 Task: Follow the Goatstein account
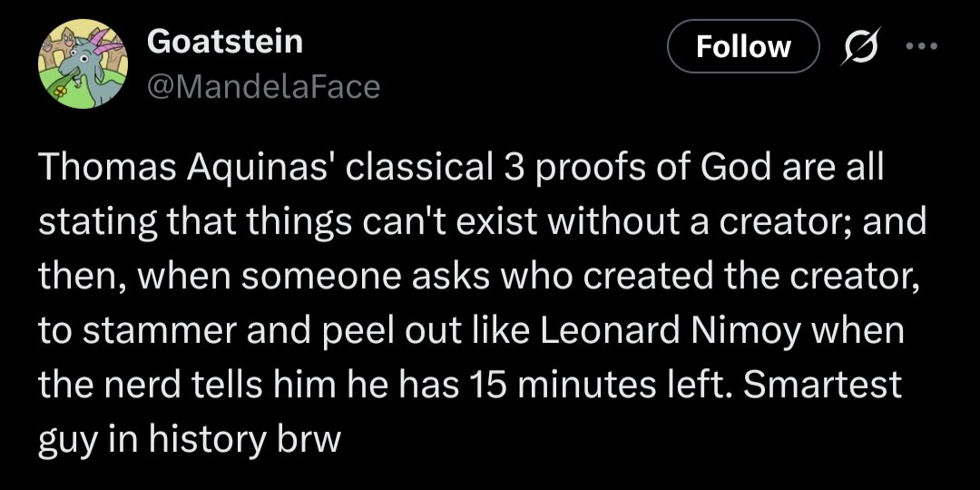click(743, 47)
